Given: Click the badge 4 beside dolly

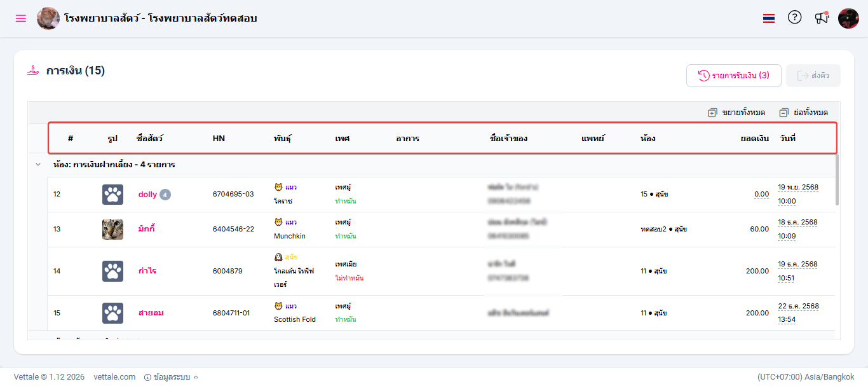Looking at the screenshot, I should 165,195.
